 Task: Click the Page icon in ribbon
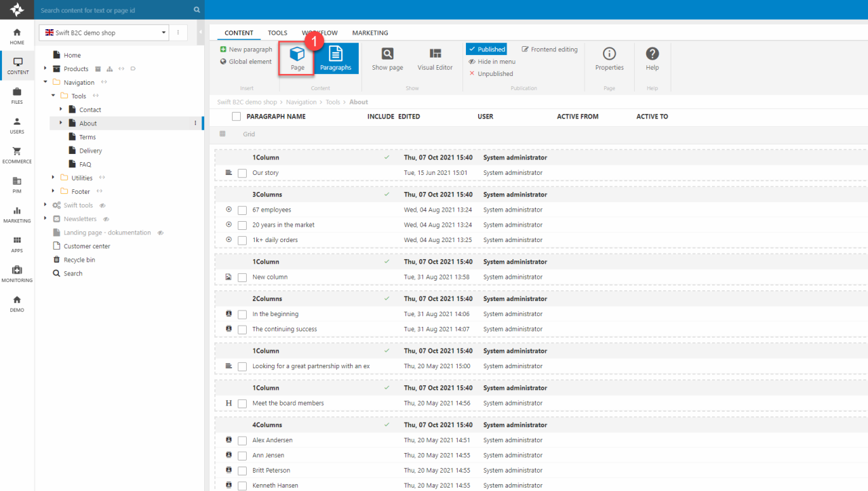297,59
